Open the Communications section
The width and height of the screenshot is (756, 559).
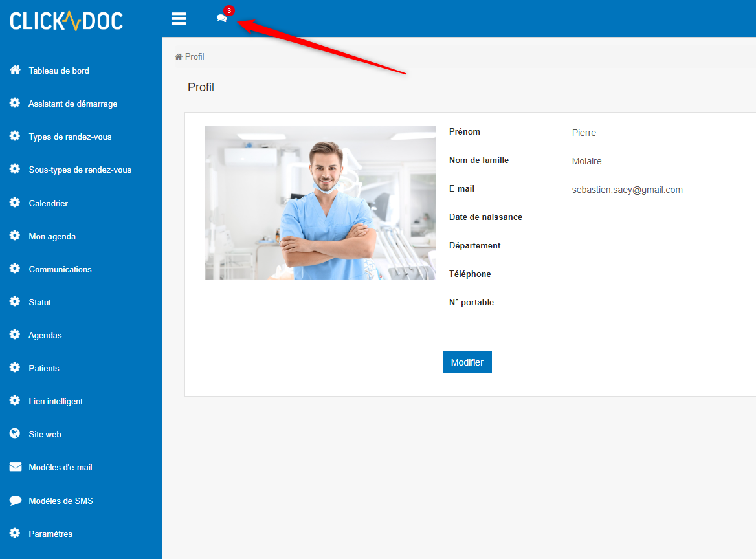[60, 269]
